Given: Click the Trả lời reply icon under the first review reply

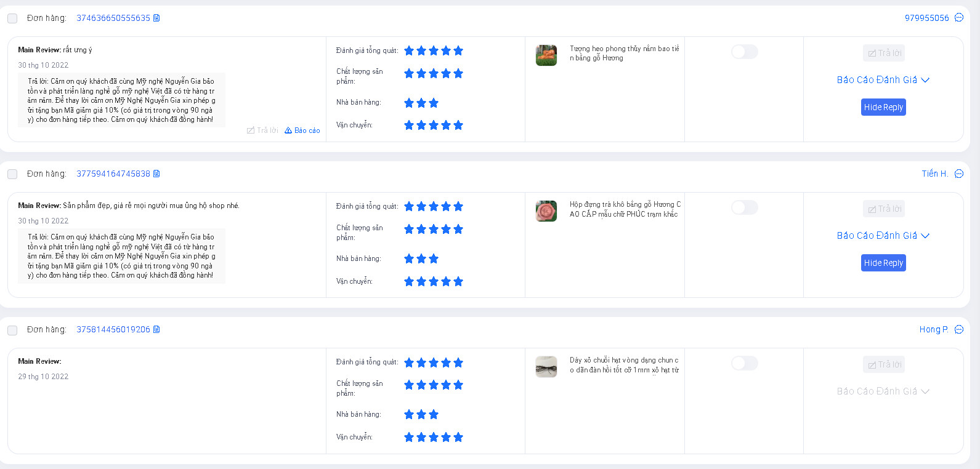Looking at the screenshot, I should 251,130.
